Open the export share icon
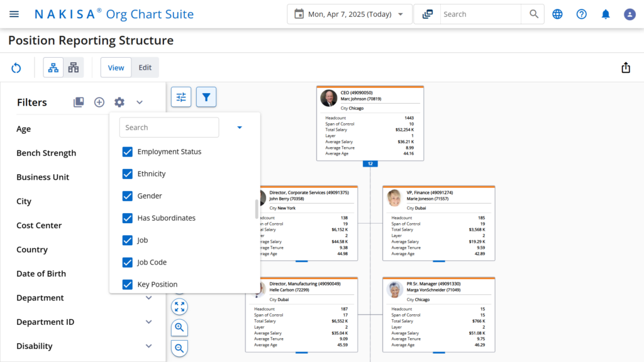Screen dimensions: 644x362 pyautogui.click(x=626, y=67)
